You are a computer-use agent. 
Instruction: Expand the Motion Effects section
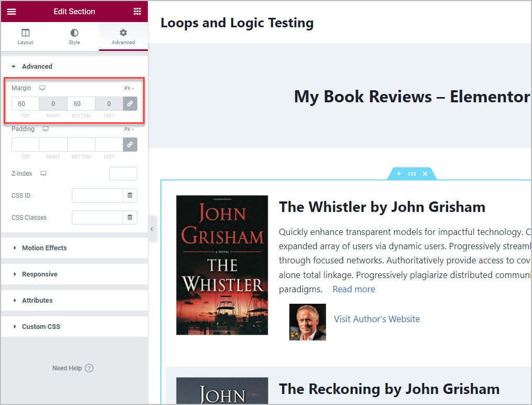click(45, 248)
